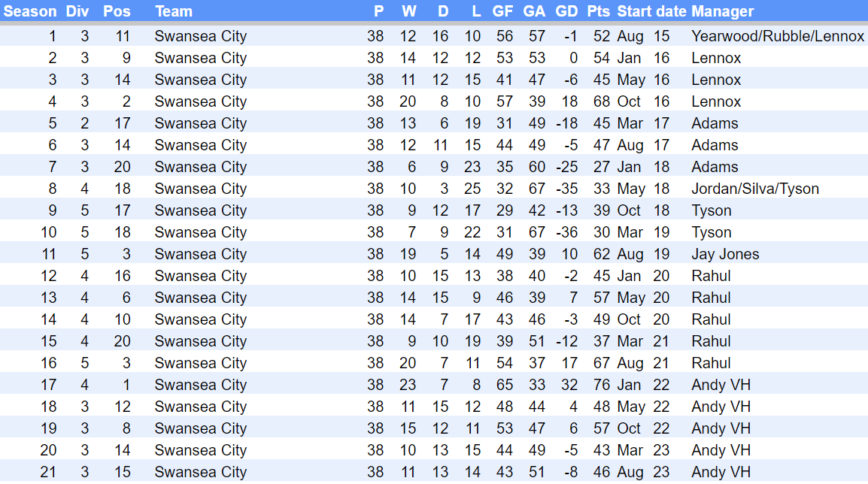Select the GA column header
Screen dimensions: 868x484
tap(534, 11)
